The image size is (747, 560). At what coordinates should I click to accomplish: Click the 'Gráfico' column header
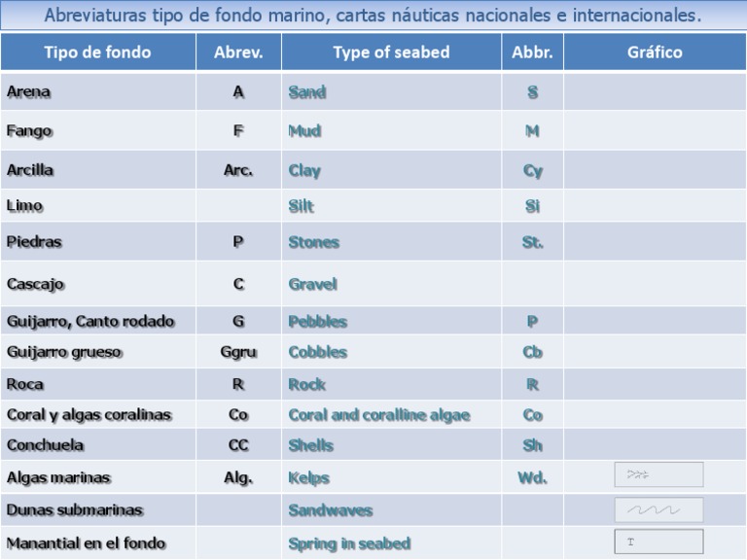pyautogui.click(x=655, y=52)
